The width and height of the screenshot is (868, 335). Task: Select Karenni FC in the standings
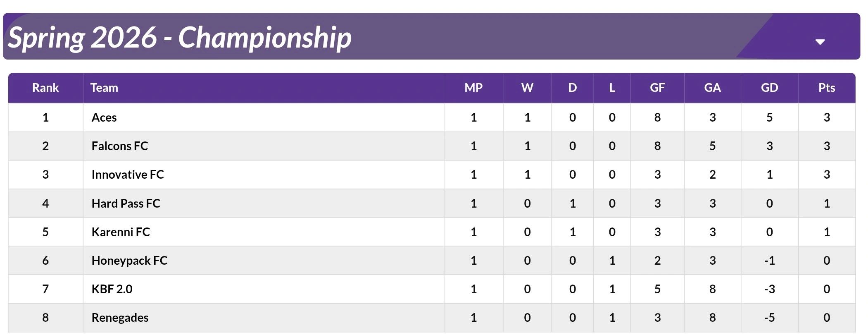pos(121,232)
